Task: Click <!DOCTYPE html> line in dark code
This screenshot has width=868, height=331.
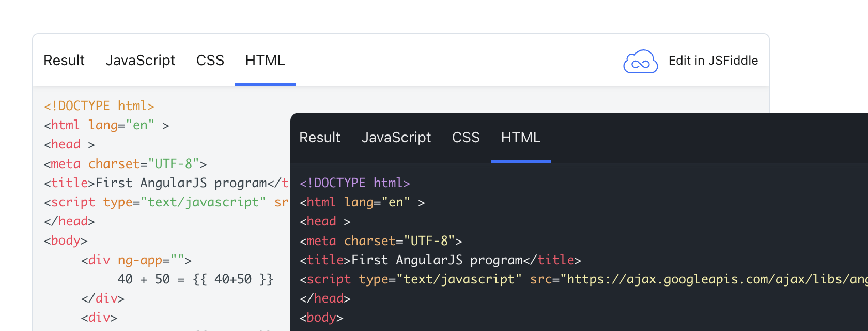Action: click(x=355, y=183)
